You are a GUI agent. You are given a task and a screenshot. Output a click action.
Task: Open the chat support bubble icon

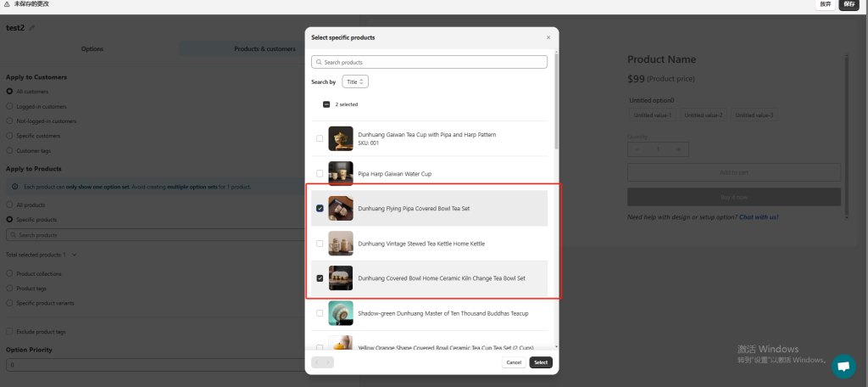pyautogui.click(x=843, y=366)
